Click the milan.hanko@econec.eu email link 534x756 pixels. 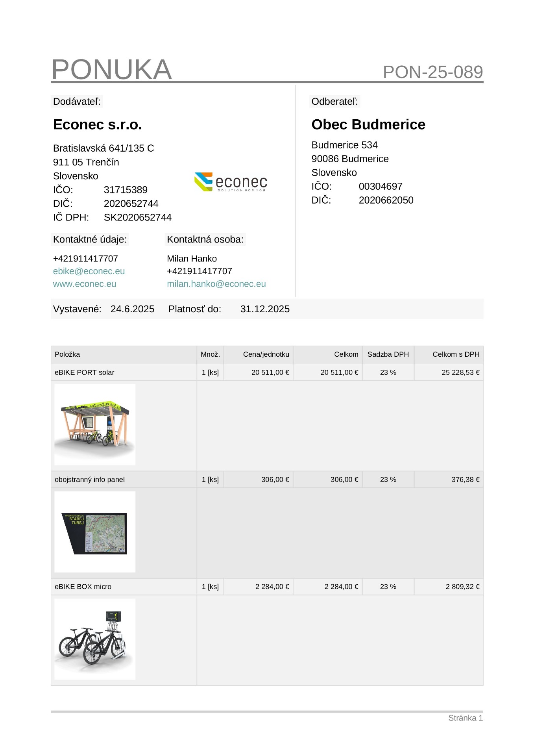pos(216,284)
